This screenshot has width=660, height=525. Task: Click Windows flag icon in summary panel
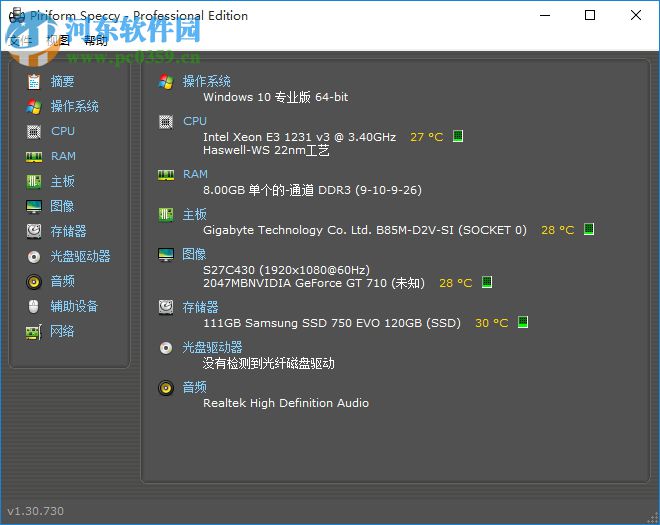tap(166, 82)
